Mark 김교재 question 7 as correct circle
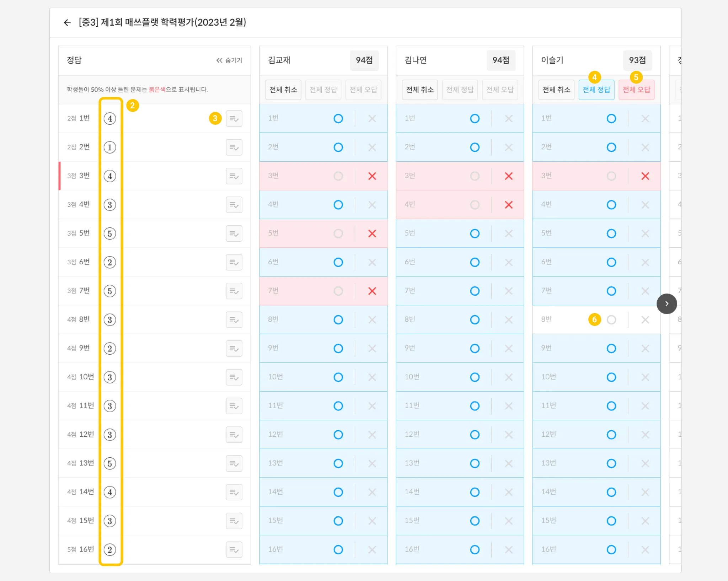This screenshot has width=728, height=581. pos(338,291)
